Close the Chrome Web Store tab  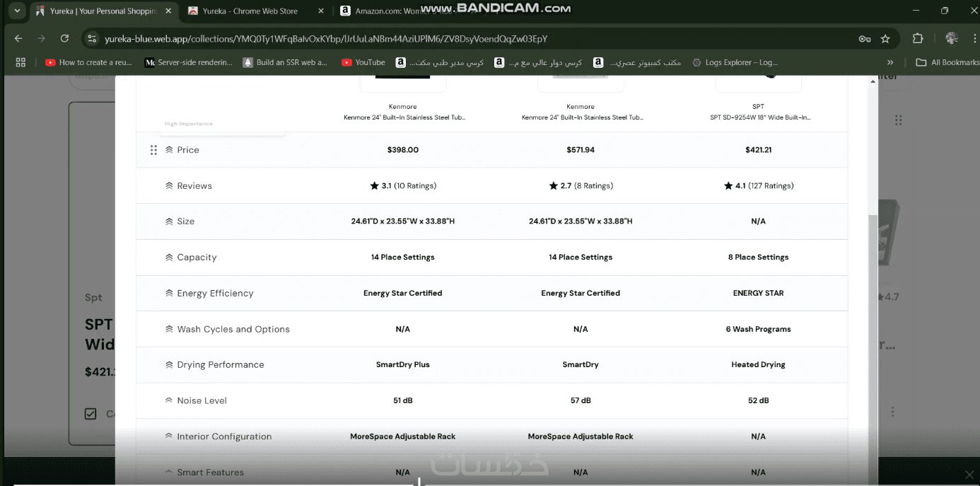[321, 11]
